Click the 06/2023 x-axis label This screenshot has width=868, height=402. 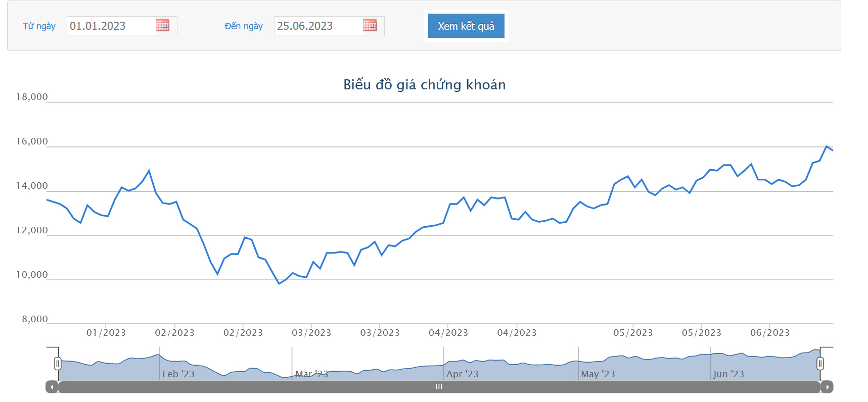[770, 333]
